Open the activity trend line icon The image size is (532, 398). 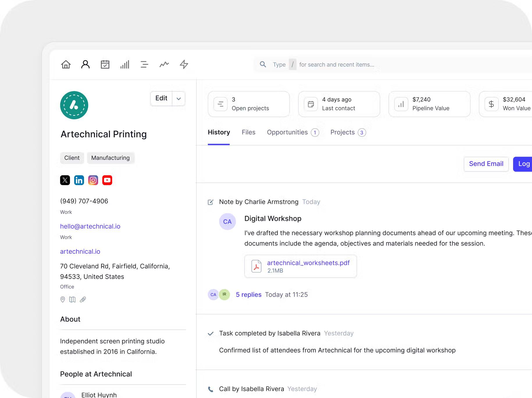coord(164,64)
